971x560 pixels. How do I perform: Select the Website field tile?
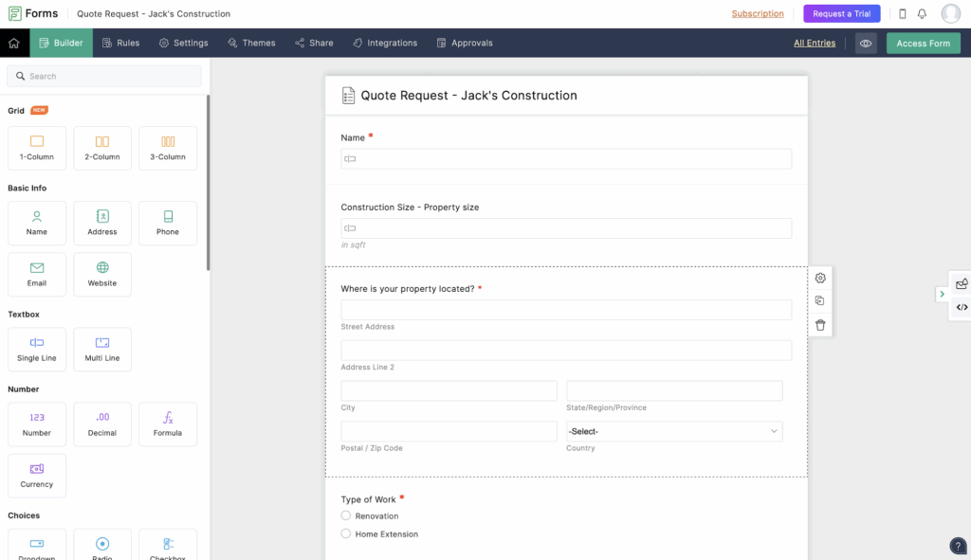click(x=102, y=275)
